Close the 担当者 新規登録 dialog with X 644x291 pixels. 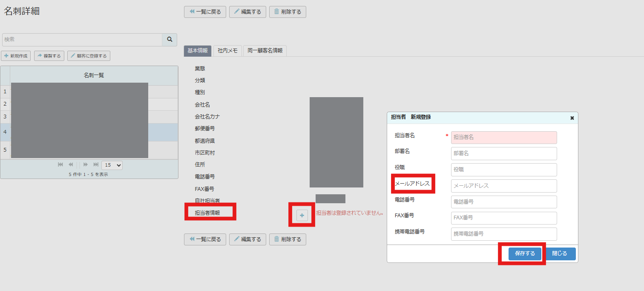(x=572, y=118)
